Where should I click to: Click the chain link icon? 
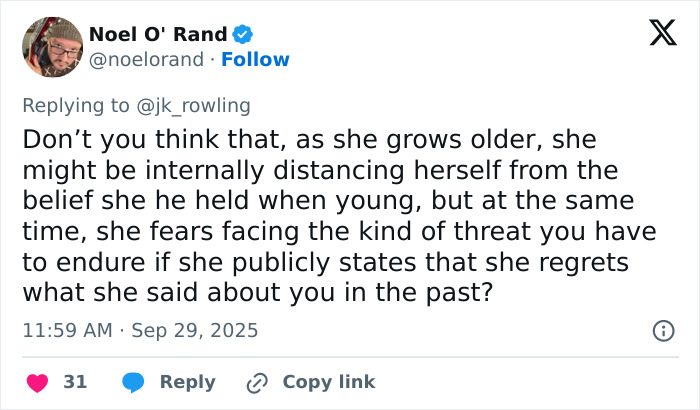257,382
